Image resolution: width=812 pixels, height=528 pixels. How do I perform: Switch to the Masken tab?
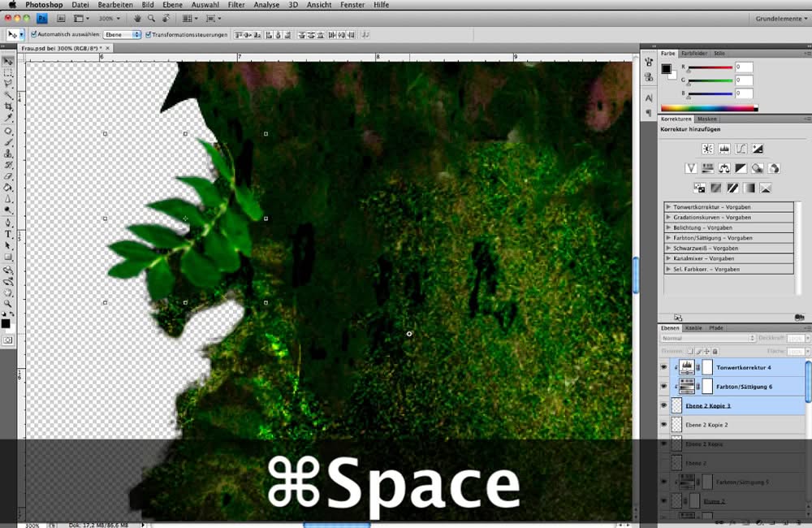(x=707, y=119)
